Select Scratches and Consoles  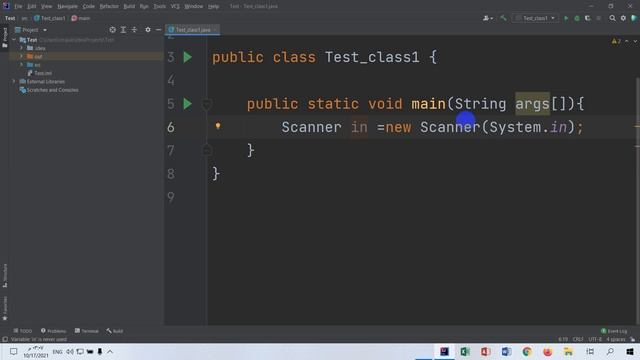click(49, 90)
